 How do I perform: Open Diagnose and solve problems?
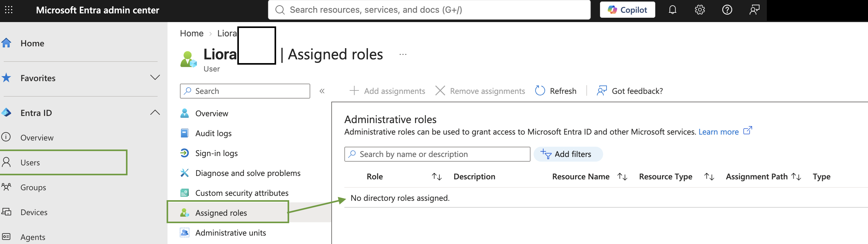[x=248, y=173]
